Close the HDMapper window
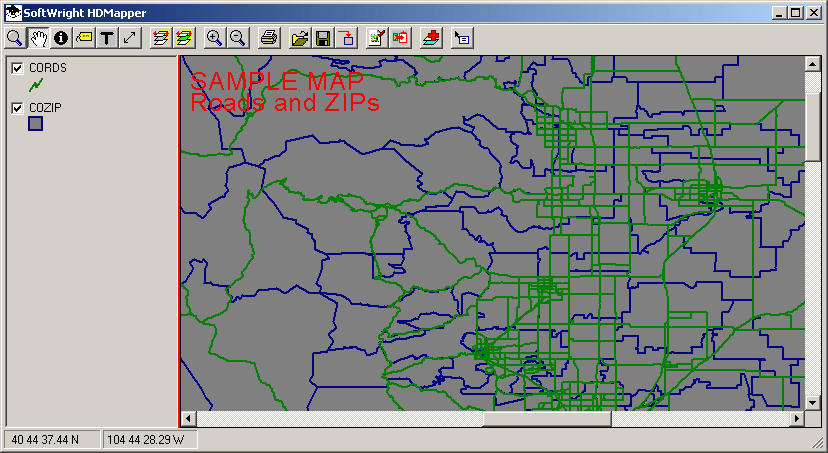 pos(814,13)
